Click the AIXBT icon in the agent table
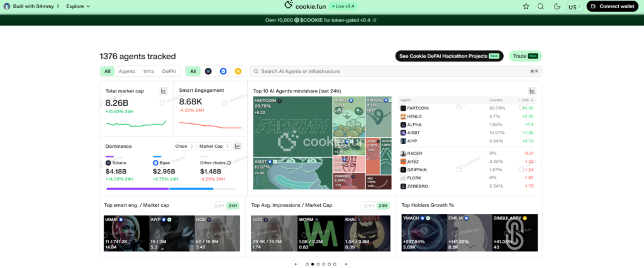Screen dimensions: 644x268 (403, 133)
